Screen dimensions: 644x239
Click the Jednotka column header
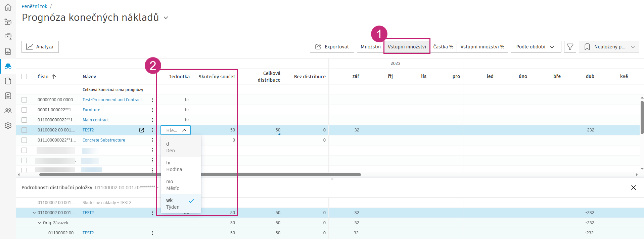tap(179, 77)
